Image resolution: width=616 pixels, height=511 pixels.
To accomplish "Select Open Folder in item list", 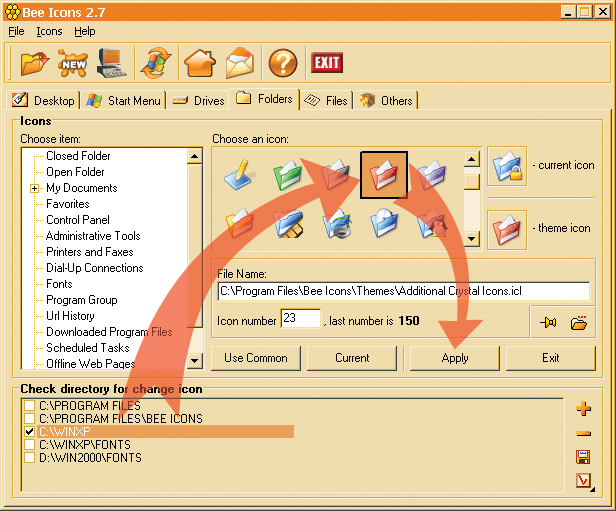I will (75, 172).
